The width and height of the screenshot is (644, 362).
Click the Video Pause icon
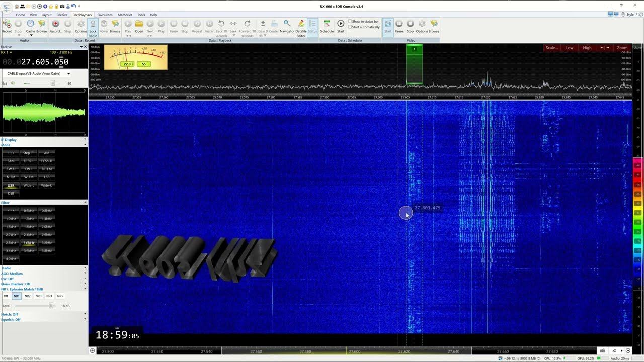pyautogui.click(x=399, y=26)
